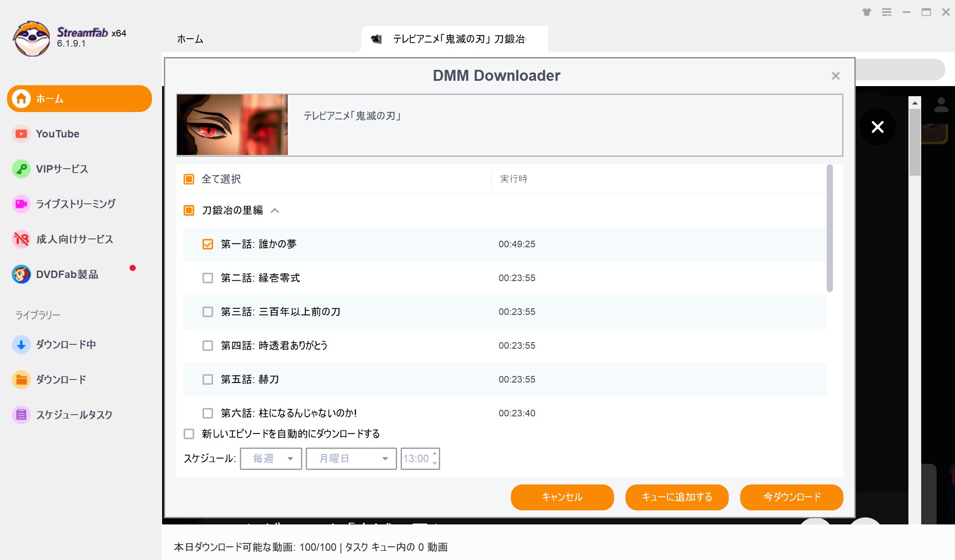955x560 pixels.
Task: Click the web page vertical scrollbar thumb
Action: (x=915, y=142)
